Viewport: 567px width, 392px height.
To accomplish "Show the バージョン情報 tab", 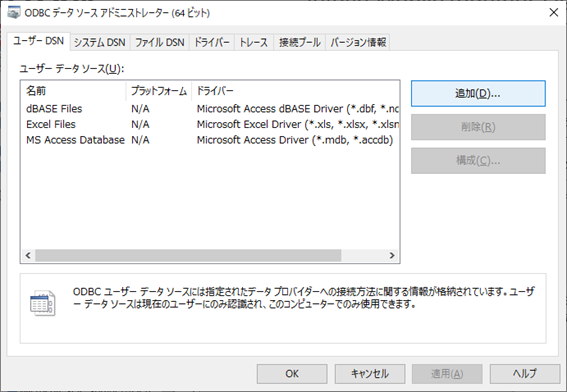I will pos(358,42).
